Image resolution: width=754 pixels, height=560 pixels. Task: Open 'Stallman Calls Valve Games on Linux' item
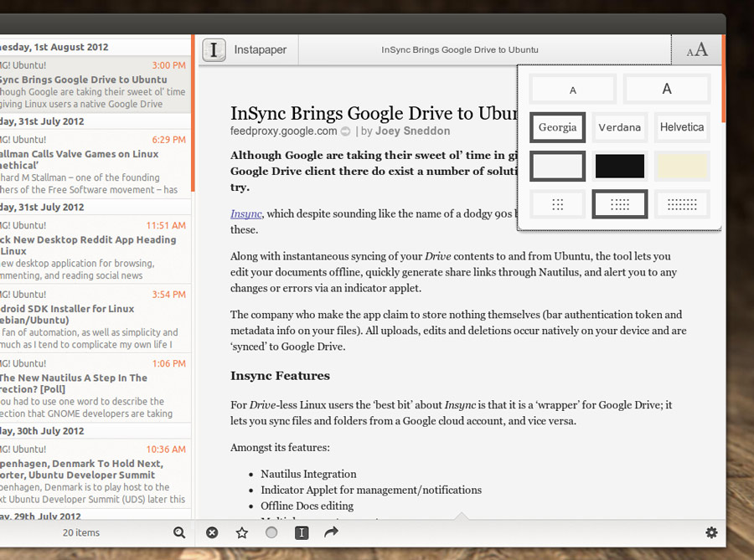[x=96, y=165]
